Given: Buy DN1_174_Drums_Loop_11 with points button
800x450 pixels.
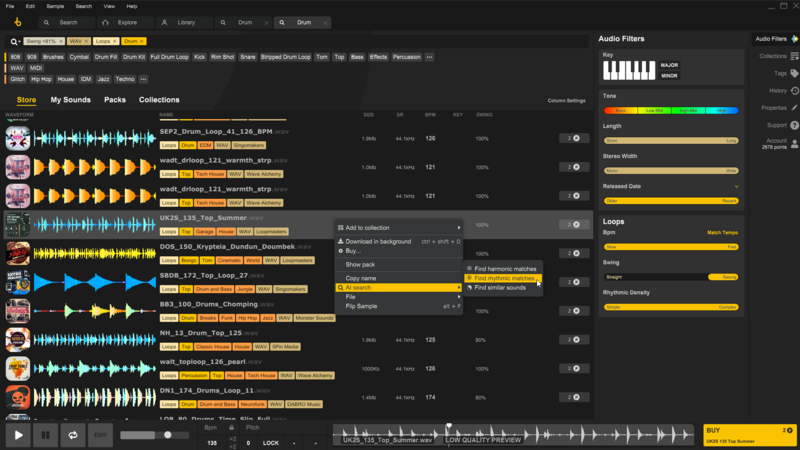Looking at the screenshot, I should coord(573,397).
